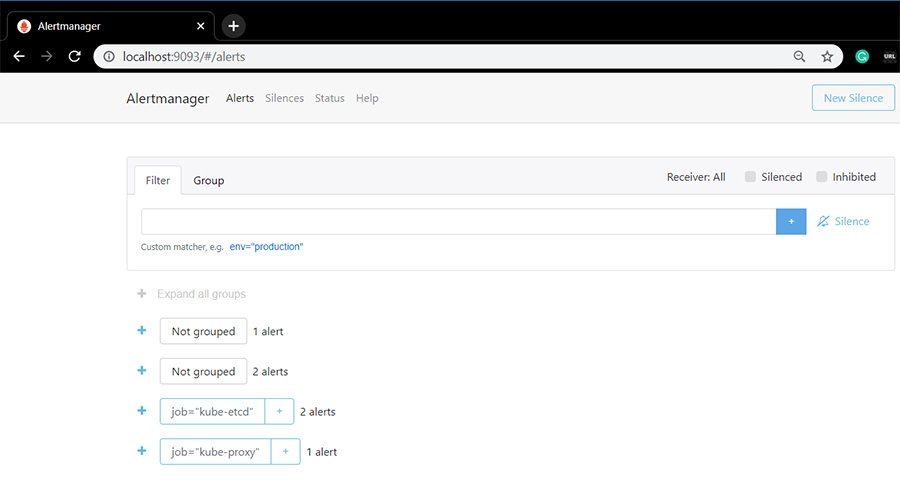Viewport: 900px width, 491px height.
Task: Click the New Silence button
Action: click(x=853, y=98)
